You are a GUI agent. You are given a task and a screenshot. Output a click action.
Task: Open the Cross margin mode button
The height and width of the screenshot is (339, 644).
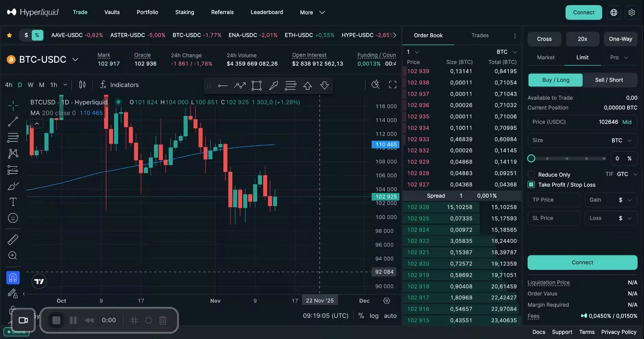545,39
